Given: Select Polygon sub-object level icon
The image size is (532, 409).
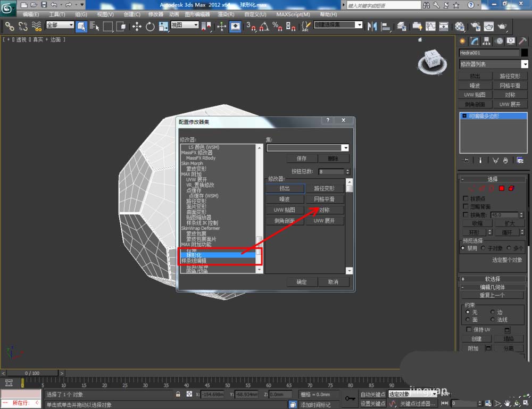Looking at the screenshot, I should point(502,188).
